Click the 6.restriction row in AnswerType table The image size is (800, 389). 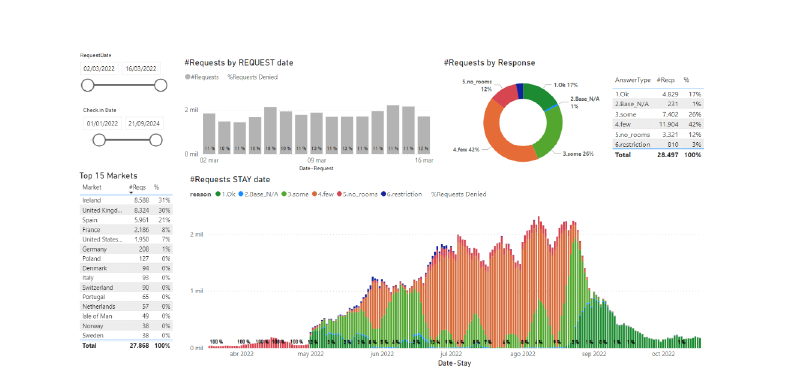658,144
